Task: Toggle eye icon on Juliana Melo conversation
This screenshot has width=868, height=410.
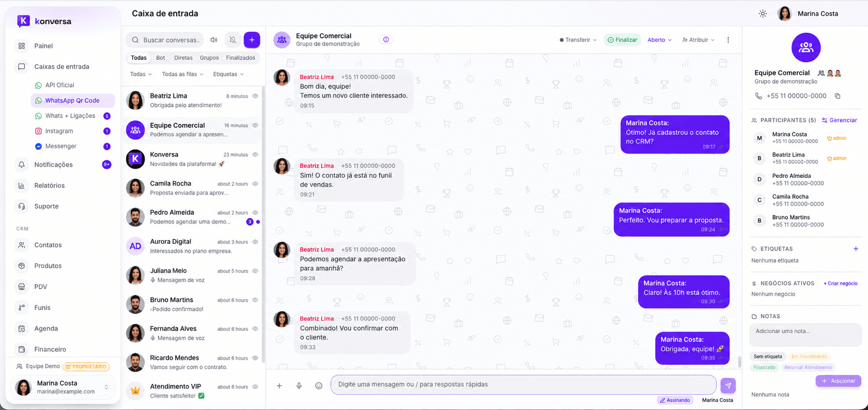Action: 255,271
